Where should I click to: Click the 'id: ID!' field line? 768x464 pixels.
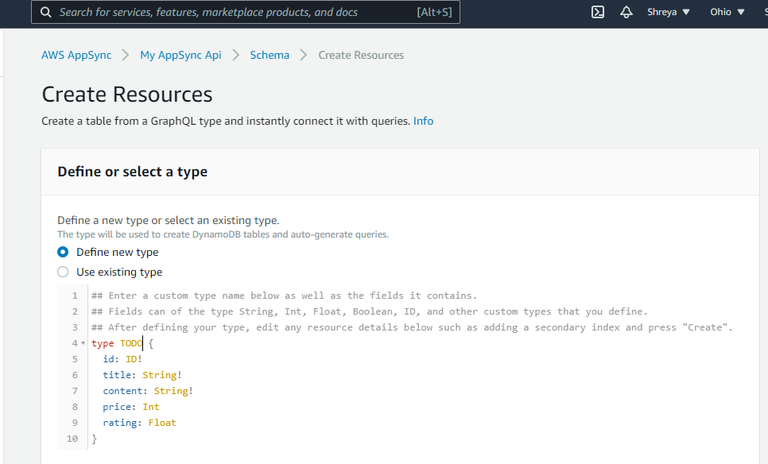pyautogui.click(x=122, y=359)
